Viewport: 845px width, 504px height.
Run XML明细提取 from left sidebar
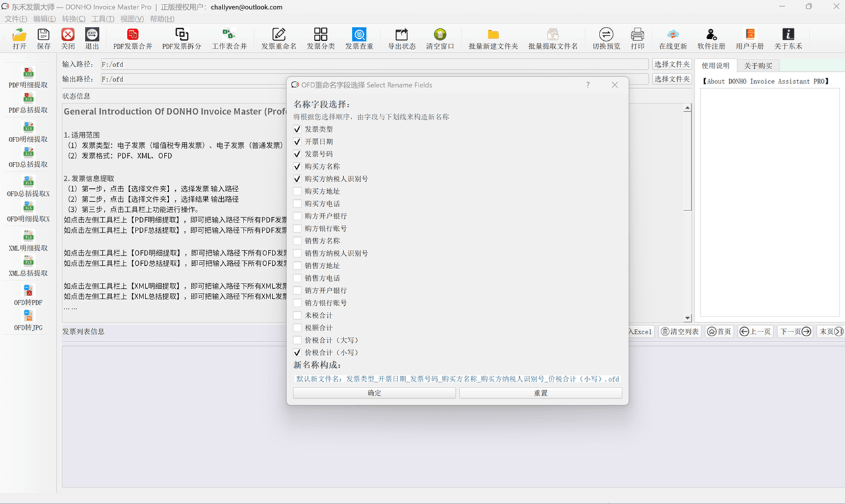coord(28,241)
